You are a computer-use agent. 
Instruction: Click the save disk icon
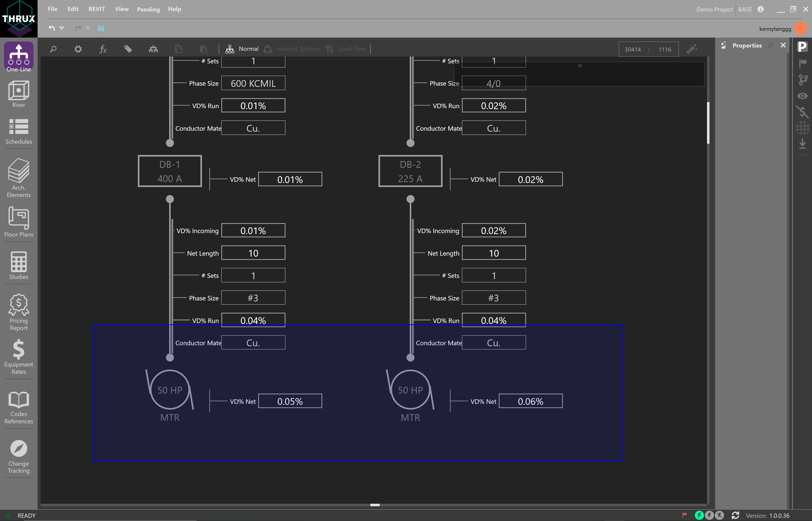click(x=101, y=29)
